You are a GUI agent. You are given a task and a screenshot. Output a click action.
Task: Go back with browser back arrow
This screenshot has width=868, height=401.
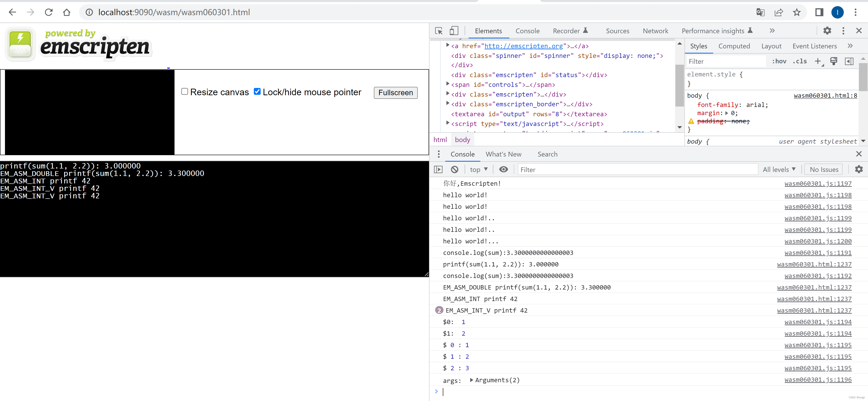point(12,12)
